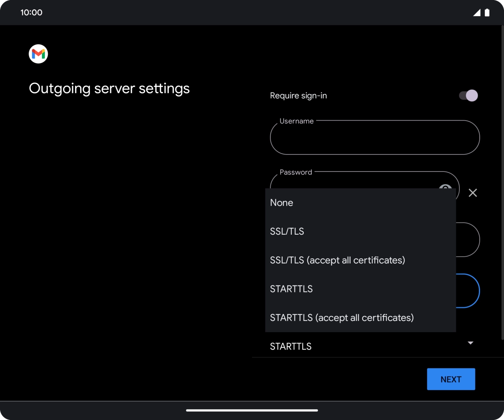Viewport: 504px width, 420px height.
Task: Click inside the Username input field
Action: 375,138
